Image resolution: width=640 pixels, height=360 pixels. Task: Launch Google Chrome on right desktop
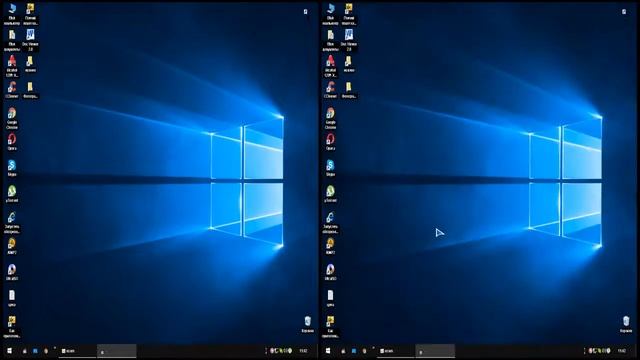click(x=330, y=118)
